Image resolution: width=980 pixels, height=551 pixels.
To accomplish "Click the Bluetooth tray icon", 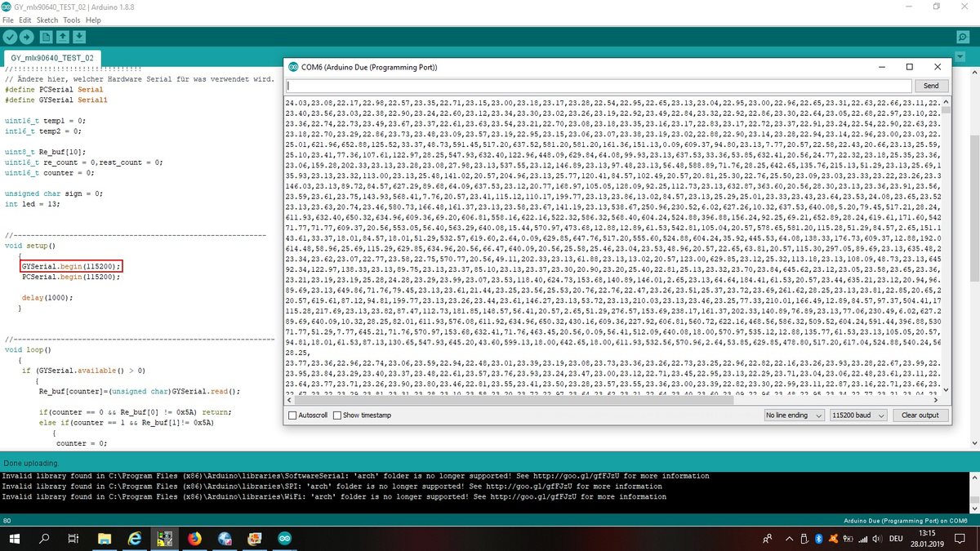I will click(x=818, y=539).
